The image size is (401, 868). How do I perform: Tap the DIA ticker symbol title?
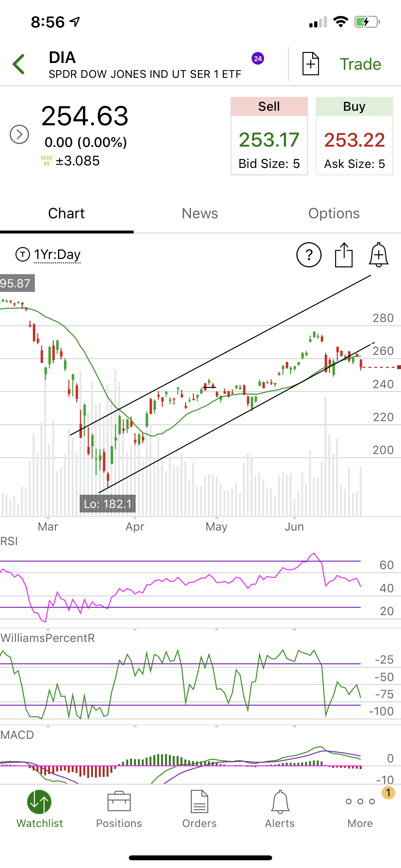tap(62, 57)
